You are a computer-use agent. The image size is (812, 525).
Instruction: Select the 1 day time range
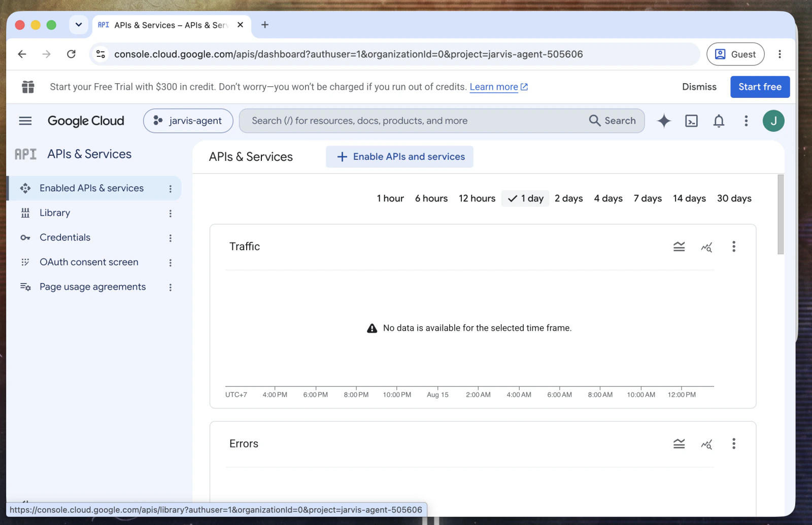(x=525, y=198)
